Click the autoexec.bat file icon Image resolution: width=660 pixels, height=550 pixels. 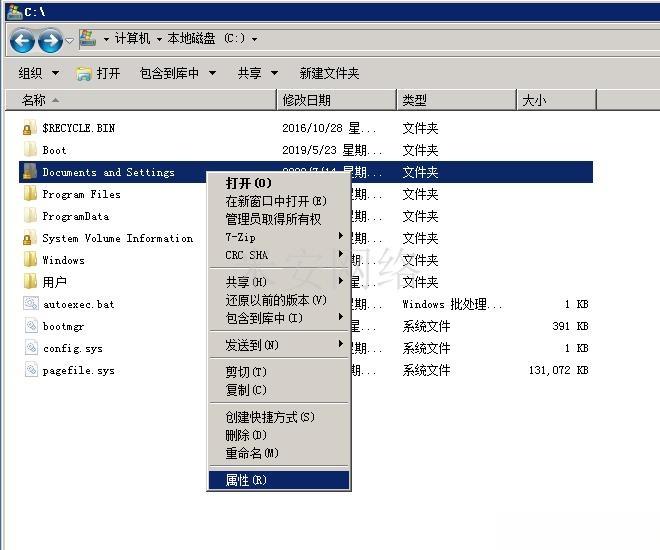[31, 304]
